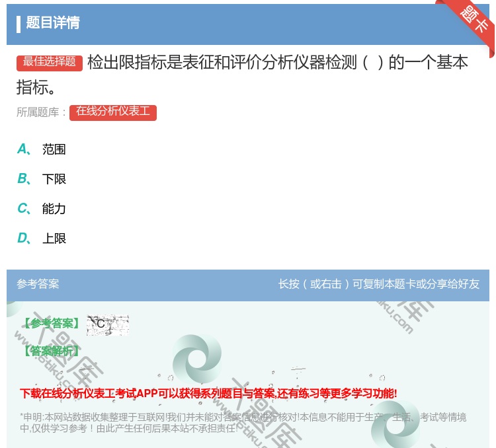Click the 所属题库 label
This screenshot has height=448, width=496.
(x=41, y=112)
